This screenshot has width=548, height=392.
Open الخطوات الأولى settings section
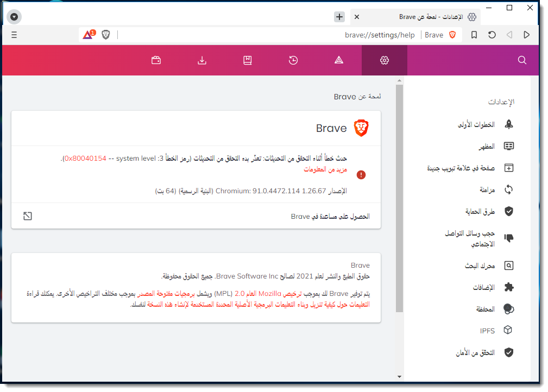[x=486, y=124]
